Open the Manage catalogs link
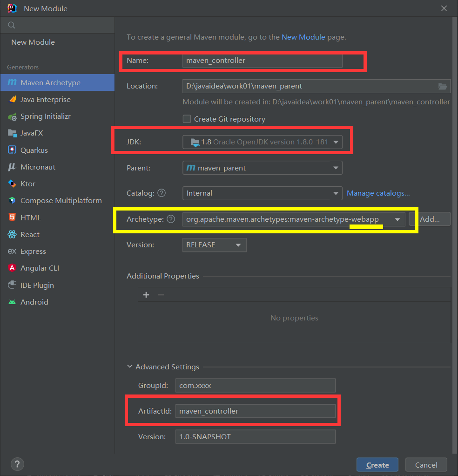 pyautogui.click(x=378, y=193)
